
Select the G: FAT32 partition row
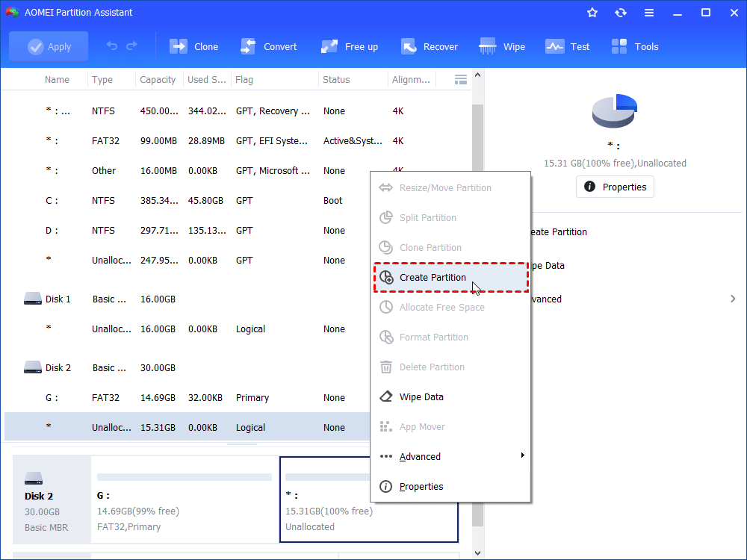point(187,397)
